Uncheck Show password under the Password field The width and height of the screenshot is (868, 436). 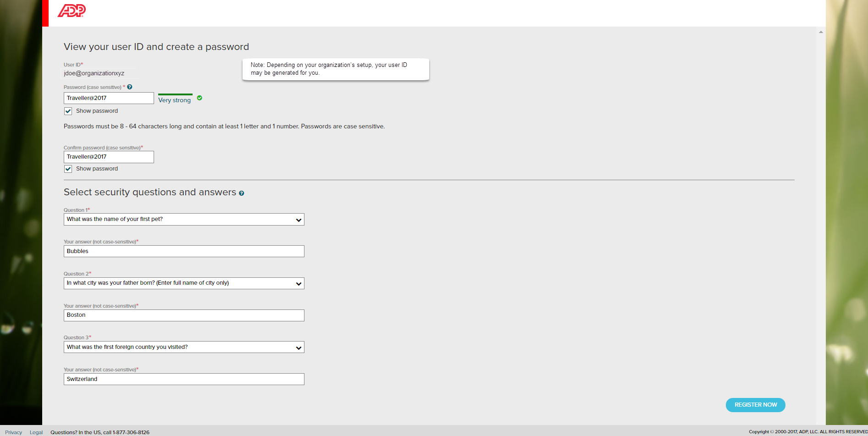pos(68,111)
